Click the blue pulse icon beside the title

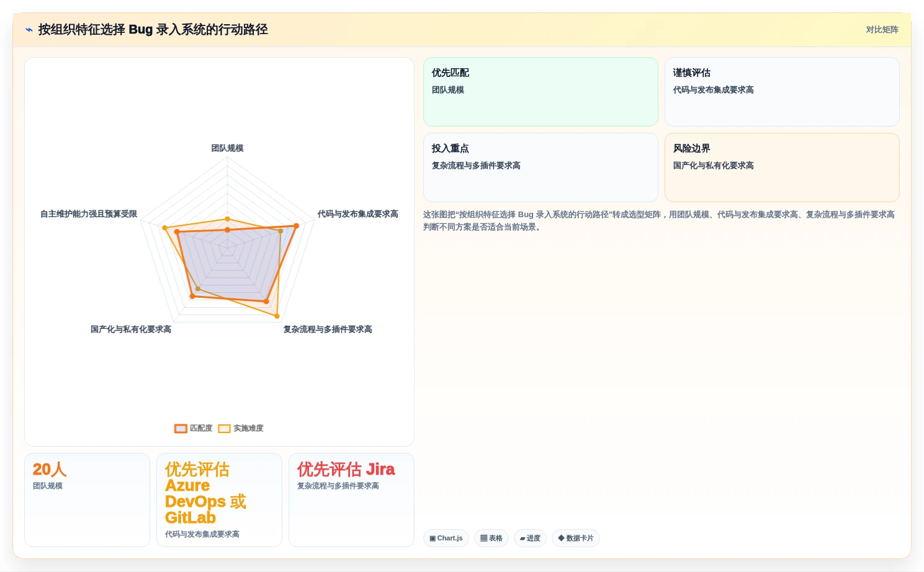(x=29, y=30)
